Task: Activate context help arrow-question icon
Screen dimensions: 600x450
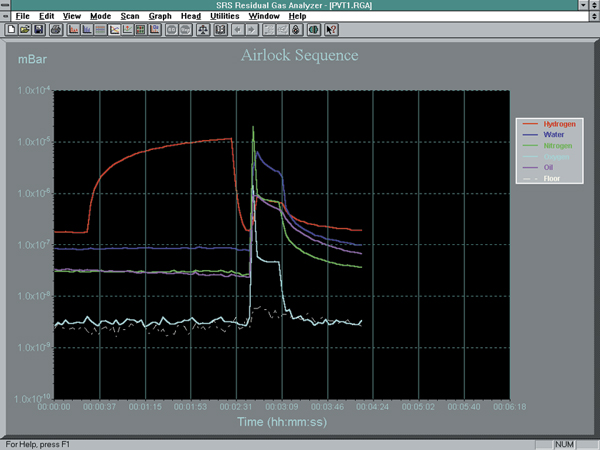Action: pyautogui.click(x=331, y=29)
